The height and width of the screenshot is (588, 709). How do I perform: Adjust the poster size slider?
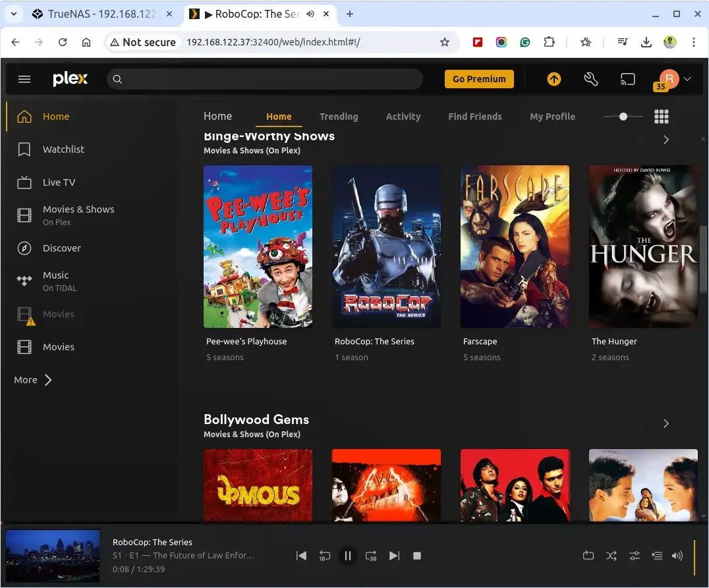coord(623,117)
